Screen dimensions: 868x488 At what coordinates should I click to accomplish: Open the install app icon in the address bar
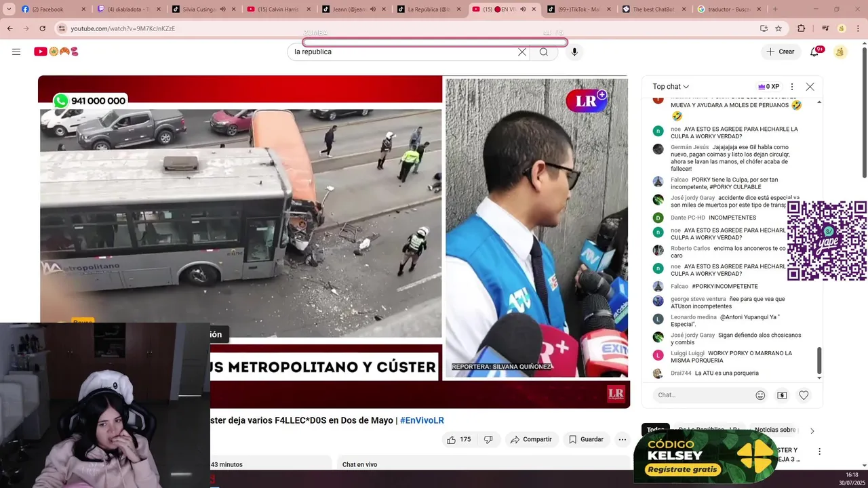[x=764, y=28]
